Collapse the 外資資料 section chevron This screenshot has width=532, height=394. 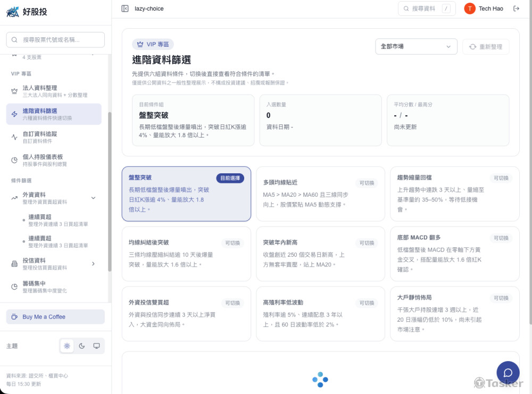point(94,198)
